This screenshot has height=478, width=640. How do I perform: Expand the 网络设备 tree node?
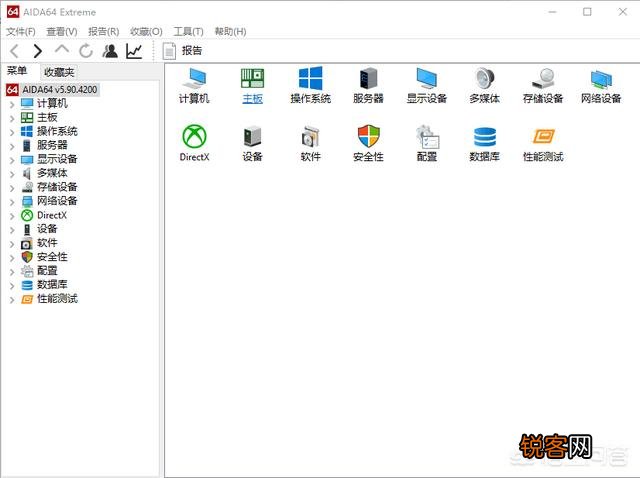click(x=12, y=201)
